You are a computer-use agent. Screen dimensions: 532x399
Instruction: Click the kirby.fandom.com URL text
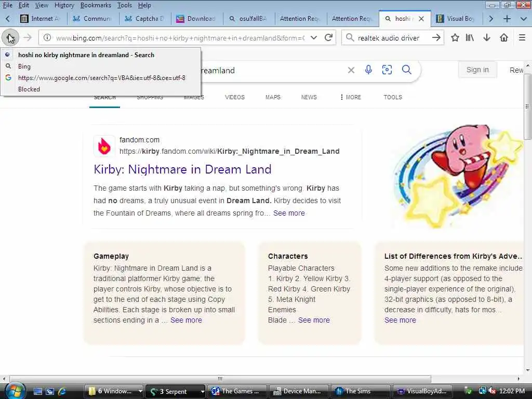point(229,151)
